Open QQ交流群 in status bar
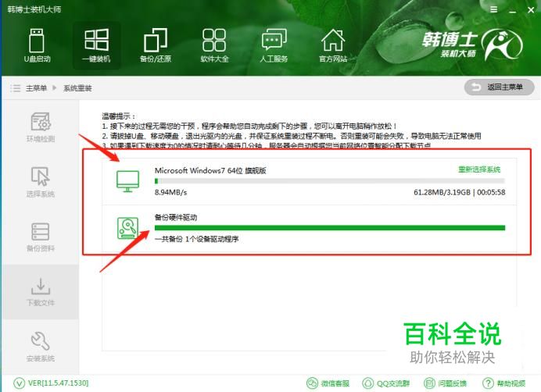Screen dimensions: 541x392 (x=385, y=383)
